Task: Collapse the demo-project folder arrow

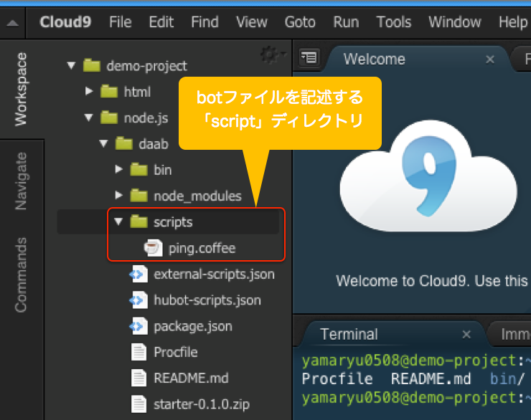Action: pyautogui.click(x=71, y=65)
